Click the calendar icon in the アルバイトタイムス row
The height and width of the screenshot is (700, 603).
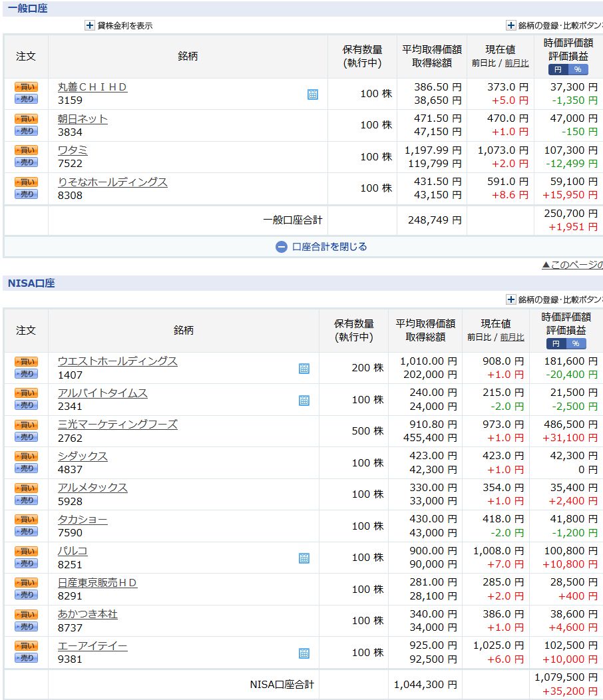pos(304,400)
